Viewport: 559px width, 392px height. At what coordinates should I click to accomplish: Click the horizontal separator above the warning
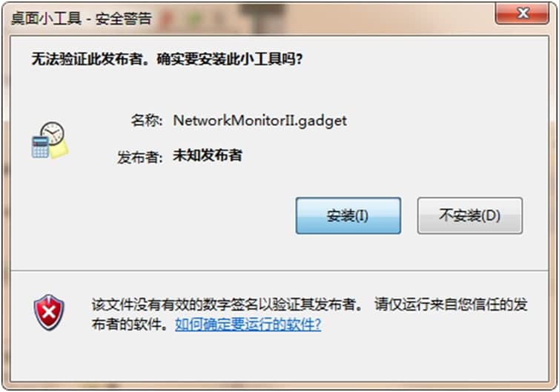279,270
